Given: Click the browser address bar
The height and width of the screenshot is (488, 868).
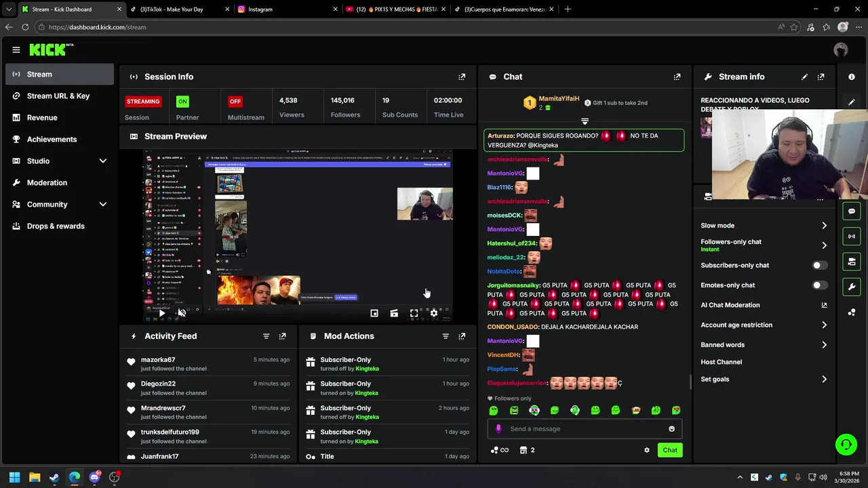Looking at the screenshot, I should (x=407, y=27).
